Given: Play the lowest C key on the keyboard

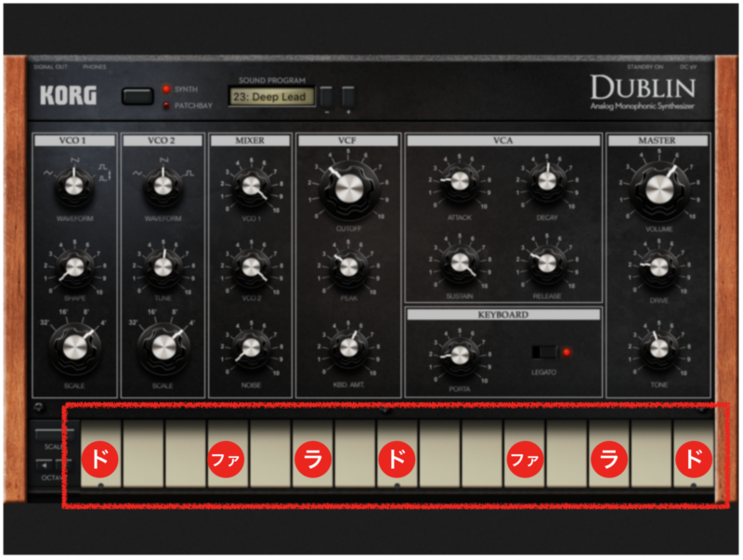Looking at the screenshot, I should (100, 453).
